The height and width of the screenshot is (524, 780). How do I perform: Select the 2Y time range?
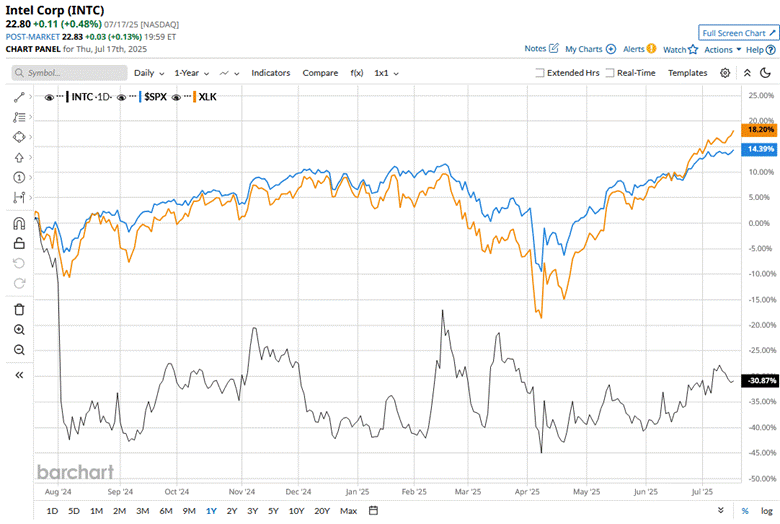[x=232, y=511]
